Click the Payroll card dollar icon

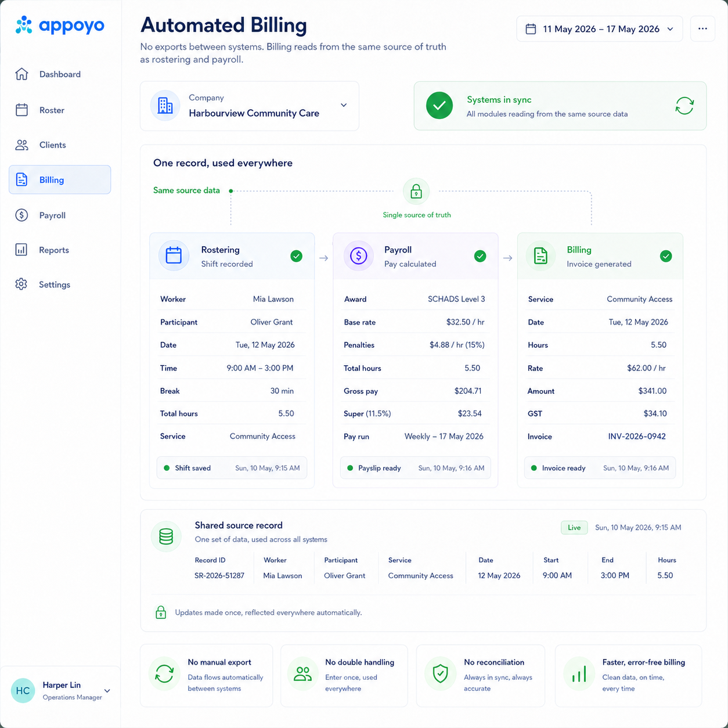click(359, 255)
